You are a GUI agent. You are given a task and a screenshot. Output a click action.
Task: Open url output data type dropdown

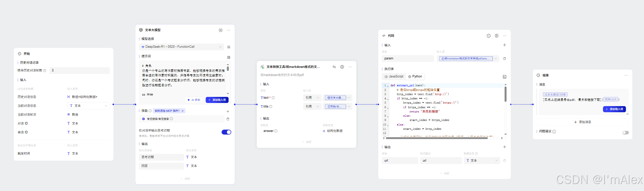coord(482,161)
